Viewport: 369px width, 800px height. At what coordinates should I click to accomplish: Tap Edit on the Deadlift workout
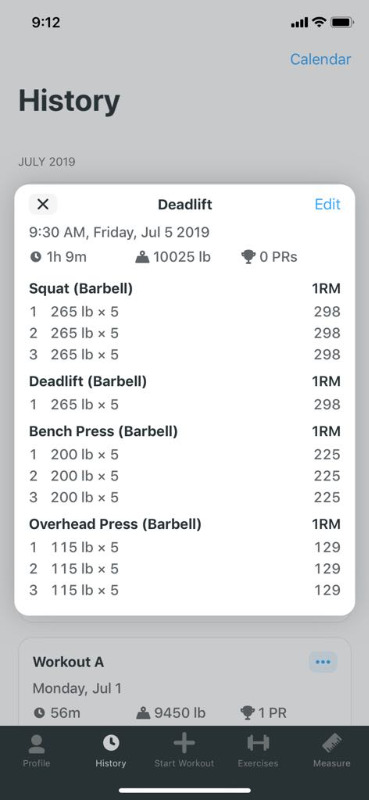(x=327, y=205)
